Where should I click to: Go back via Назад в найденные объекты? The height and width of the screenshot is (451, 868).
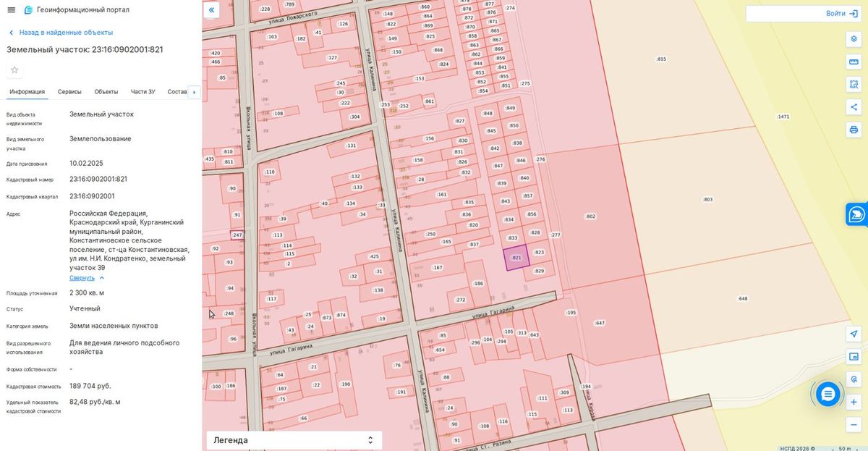[x=61, y=33]
